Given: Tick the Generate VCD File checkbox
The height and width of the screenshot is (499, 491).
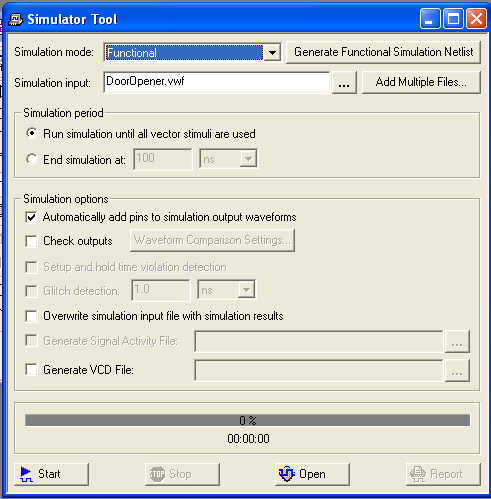Looking at the screenshot, I should click(x=31, y=370).
